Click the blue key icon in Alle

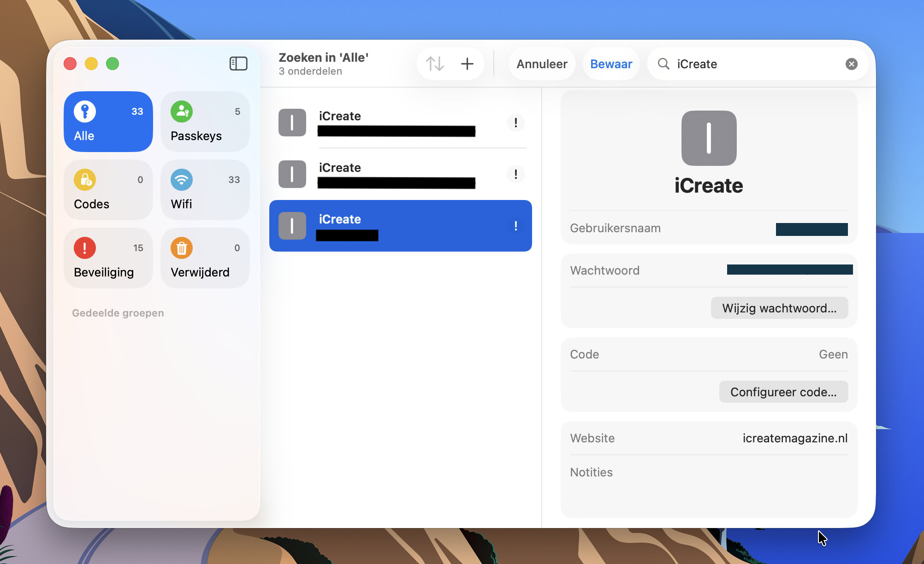coord(85,112)
